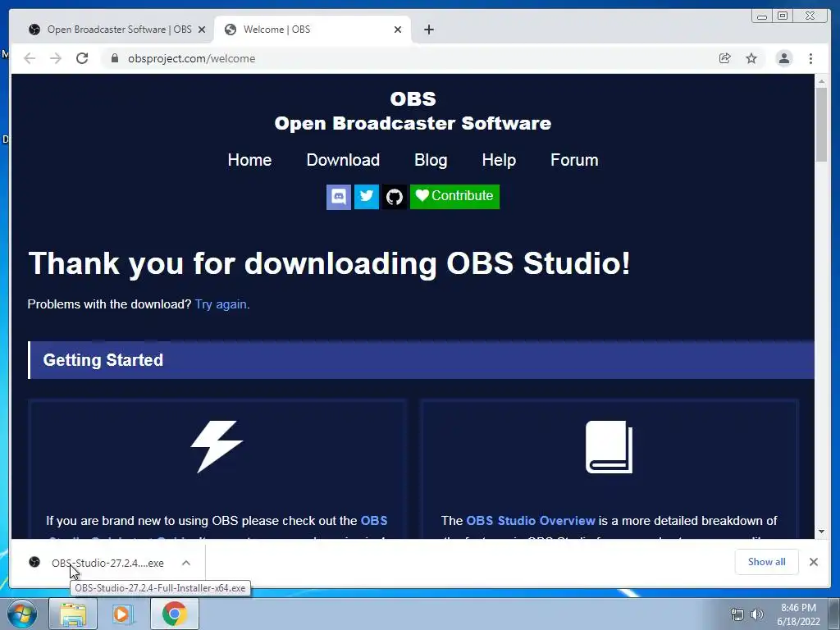Click the site padlock icon
Viewport: 840px width, 630px height.
[114, 58]
